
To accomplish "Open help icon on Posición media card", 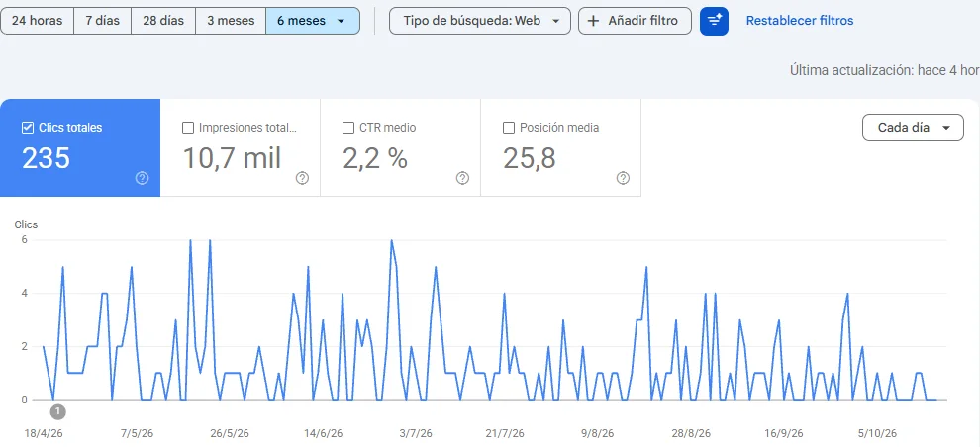I will coord(623,179).
